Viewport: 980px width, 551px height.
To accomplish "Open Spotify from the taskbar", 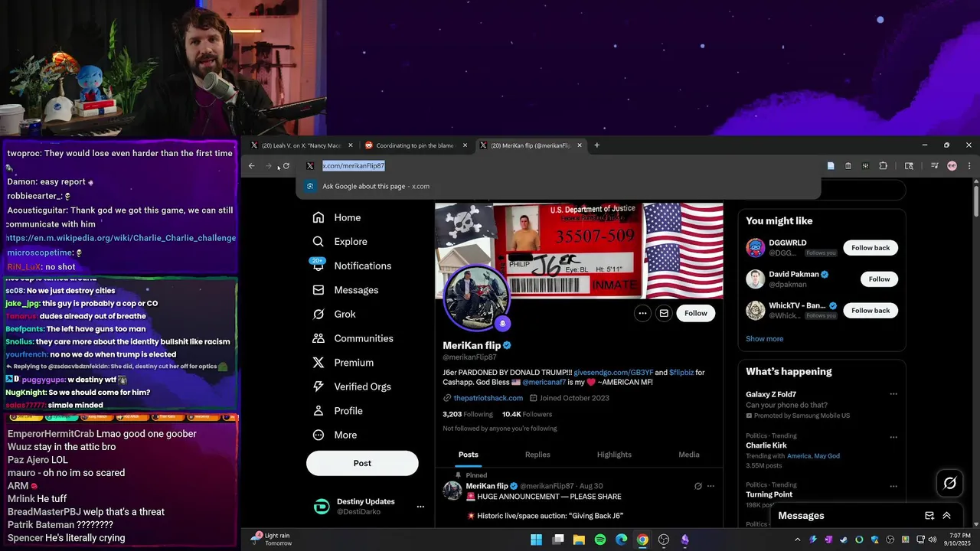I will click(600, 540).
